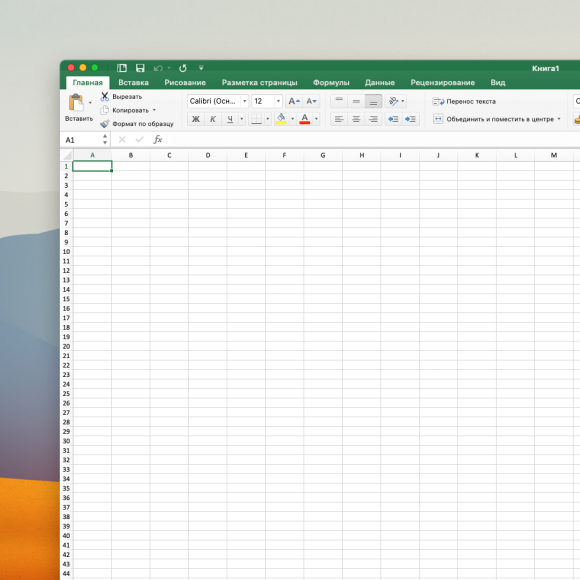
Task: Toggle align text right
Action: point(373,119)
